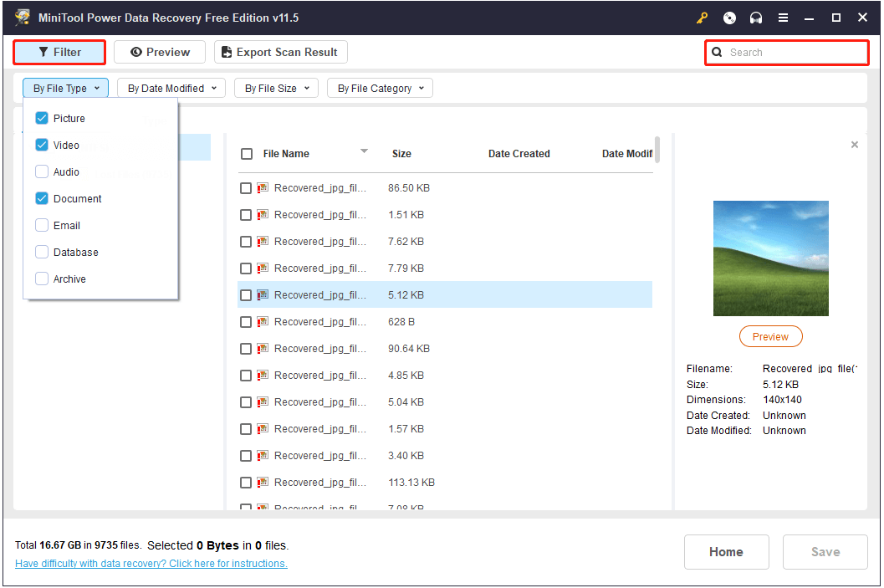Click the file icon of the 1.51 KB row
The height and width of the screenshot is (588, 884).
tap(263, 215)
